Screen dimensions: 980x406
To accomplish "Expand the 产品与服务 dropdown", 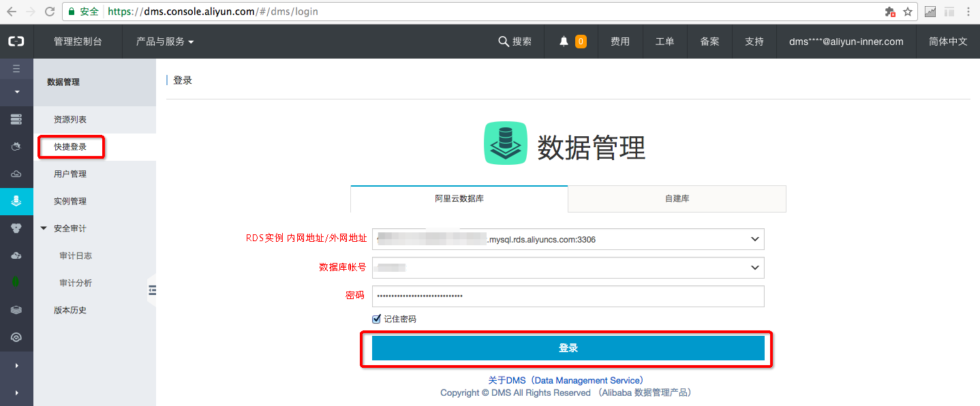I will pyautogui.click(x=165, y=42).
